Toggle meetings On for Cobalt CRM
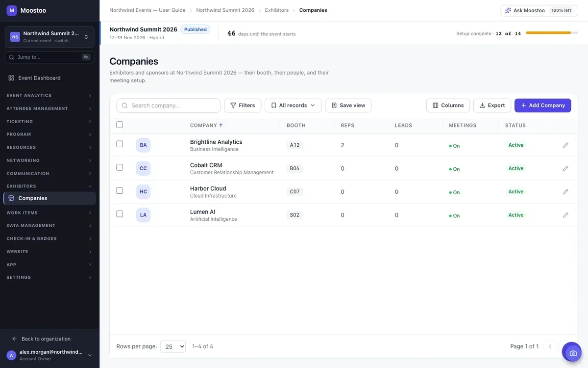Image resolution: width=588 pixels, height=368 pixels. (x=454, y=169)
